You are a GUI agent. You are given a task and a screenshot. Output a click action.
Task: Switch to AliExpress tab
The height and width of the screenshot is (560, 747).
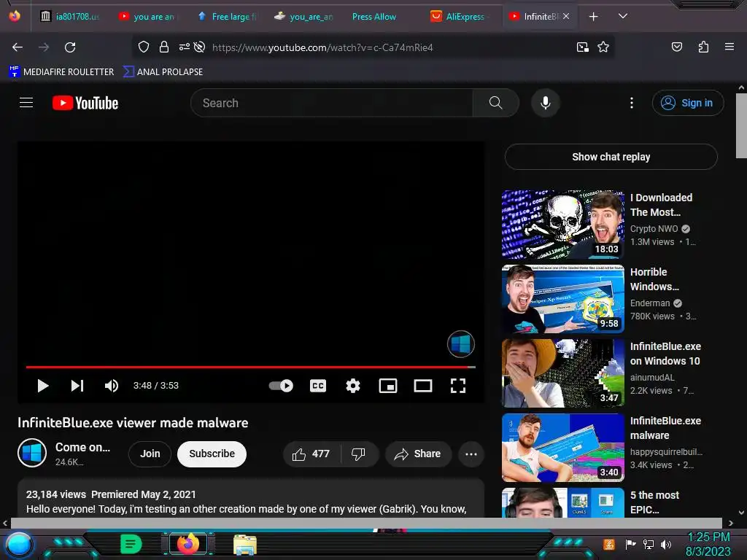click(458, 16)
